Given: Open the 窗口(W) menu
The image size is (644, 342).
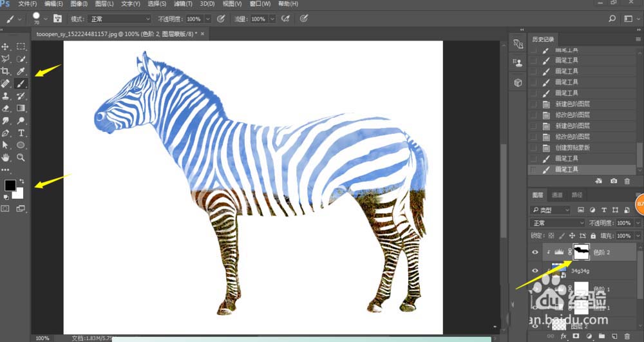Looking at the screenshot, I should coord(260,4).
